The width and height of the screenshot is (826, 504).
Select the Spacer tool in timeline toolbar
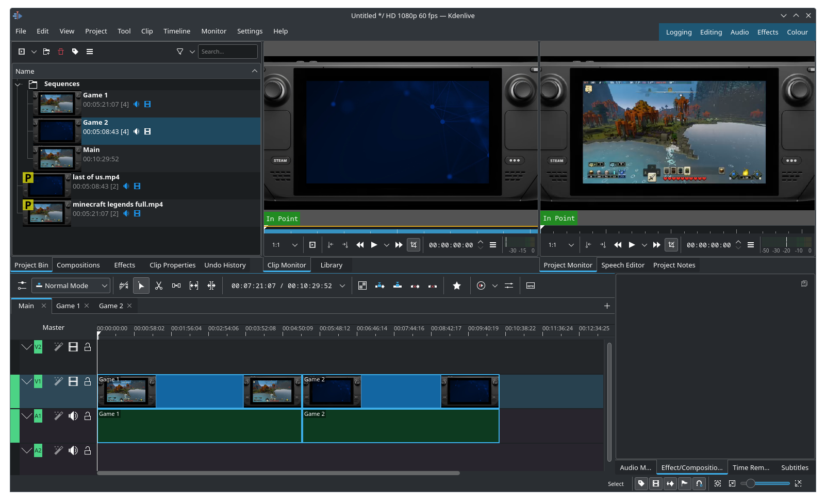click(x=176, y=285)
